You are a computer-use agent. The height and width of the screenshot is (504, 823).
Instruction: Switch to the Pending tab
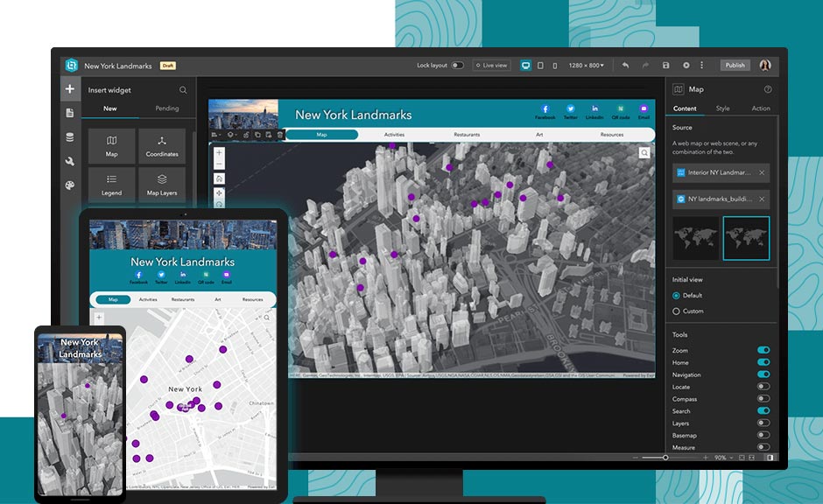pyautogui.click(x=167, y=108)
